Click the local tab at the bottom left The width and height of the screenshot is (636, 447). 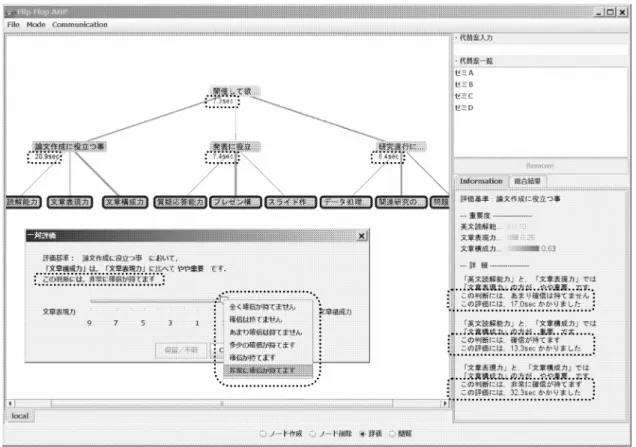pos(20,416)
